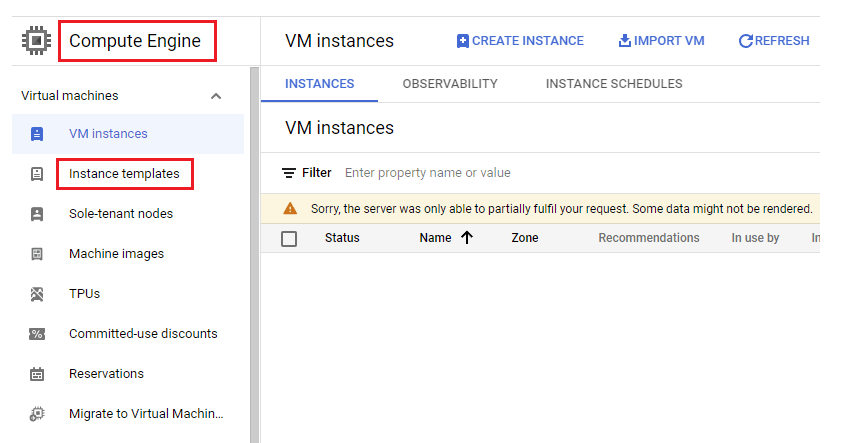Click the sidebar vertical scrollbar
This screenshot has width=841, height=443.
click(254, 255)
